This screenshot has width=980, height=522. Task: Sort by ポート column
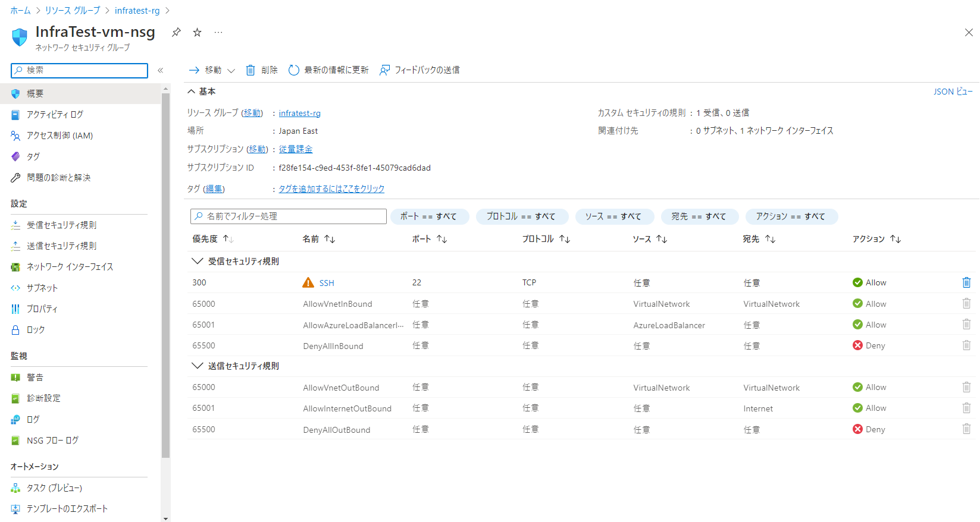[x=430, y=239]
